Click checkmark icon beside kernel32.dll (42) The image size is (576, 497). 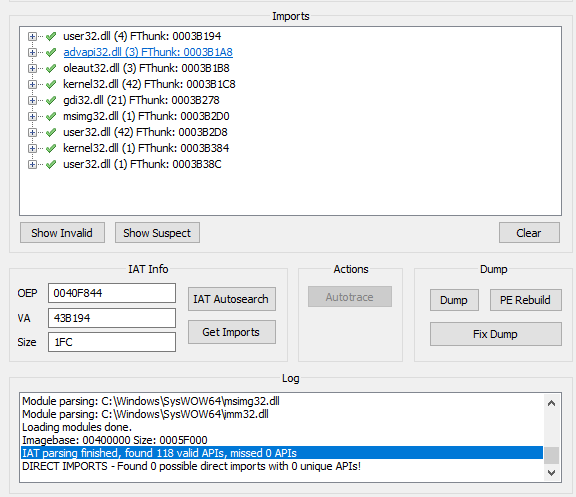pos(51,84)
